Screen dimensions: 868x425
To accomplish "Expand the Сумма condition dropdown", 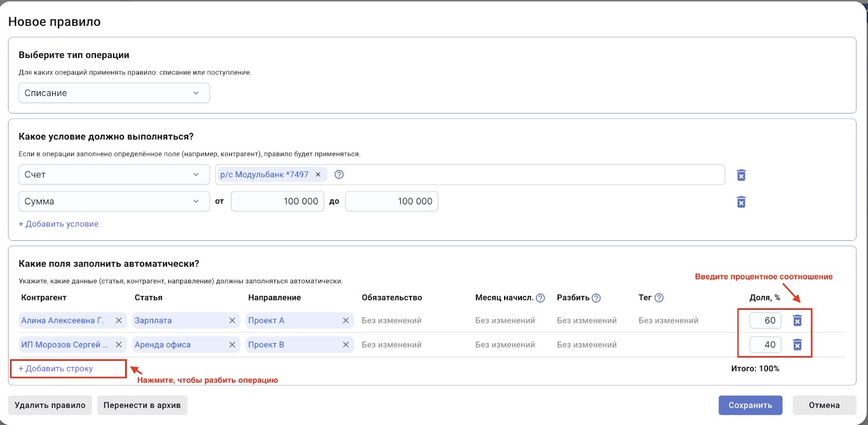I will pyautogui.click(x=114, y=201).
